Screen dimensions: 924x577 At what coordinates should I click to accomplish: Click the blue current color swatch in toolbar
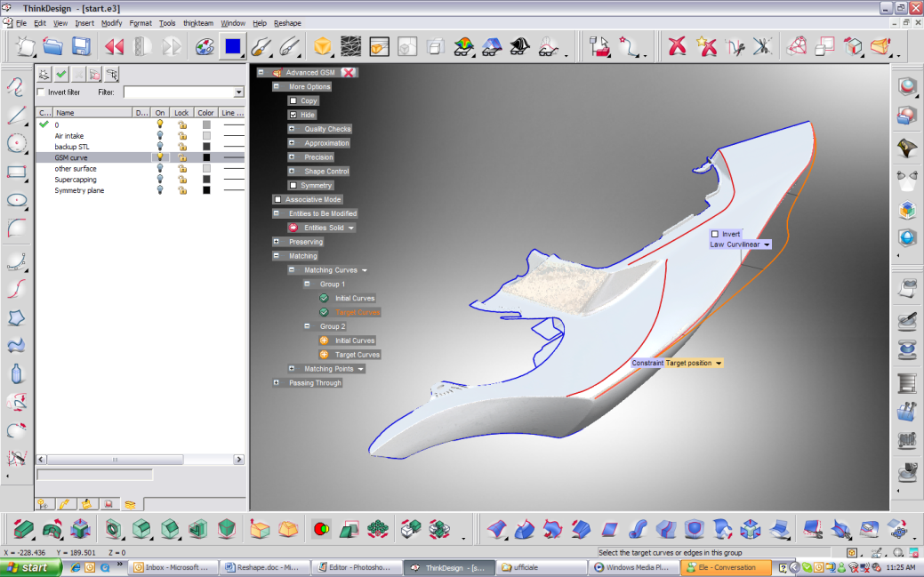coord(233,46)
